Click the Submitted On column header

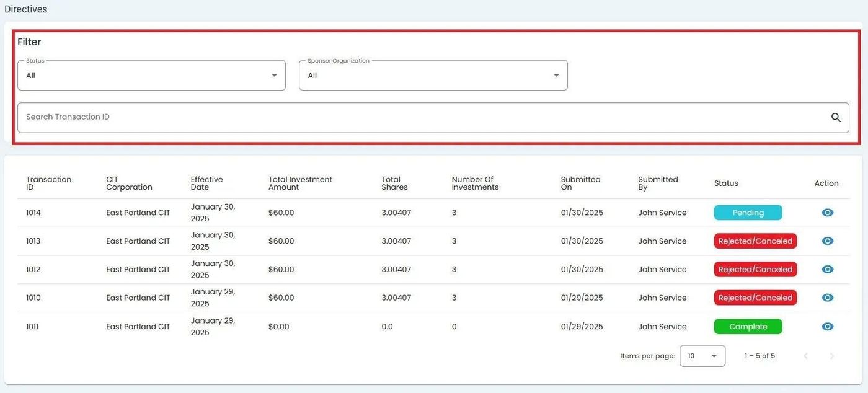point(580,183)
